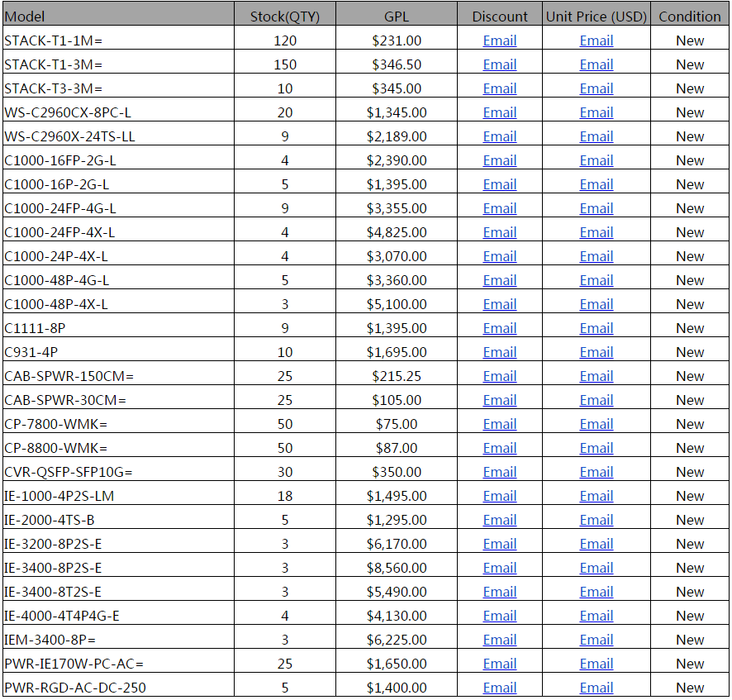732x700 pixels.
Task: Select the C1000-16FP-2G-L model name
Action: click(60, 160)
